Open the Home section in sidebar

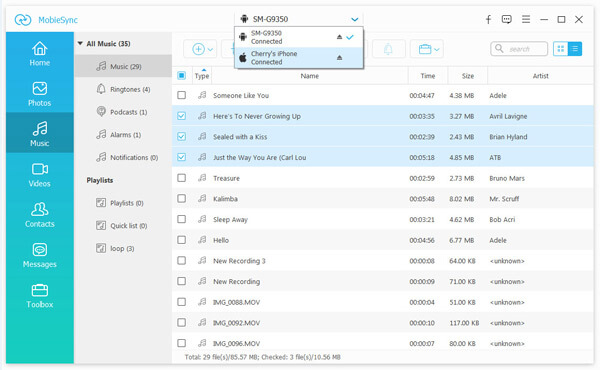tap(40, 54)
